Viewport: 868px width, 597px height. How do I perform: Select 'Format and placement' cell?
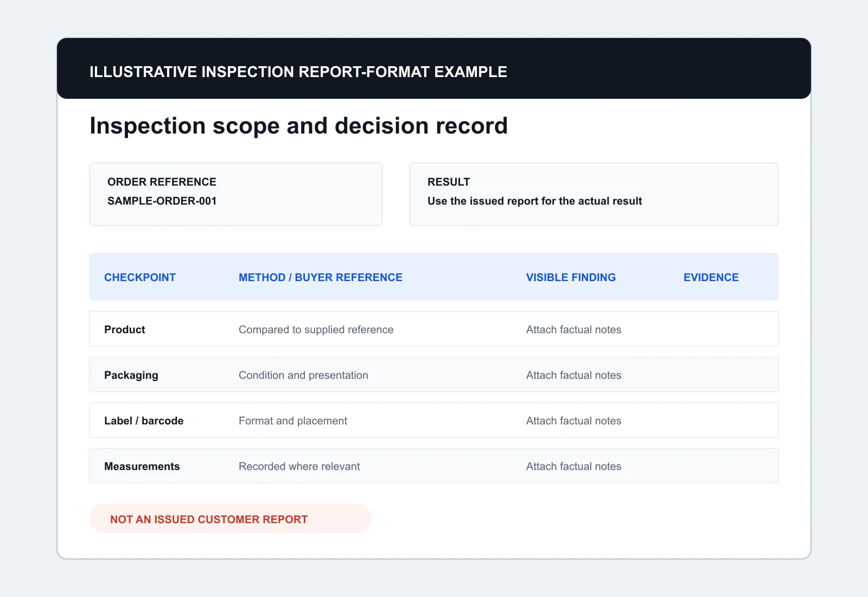coord(293,421)
